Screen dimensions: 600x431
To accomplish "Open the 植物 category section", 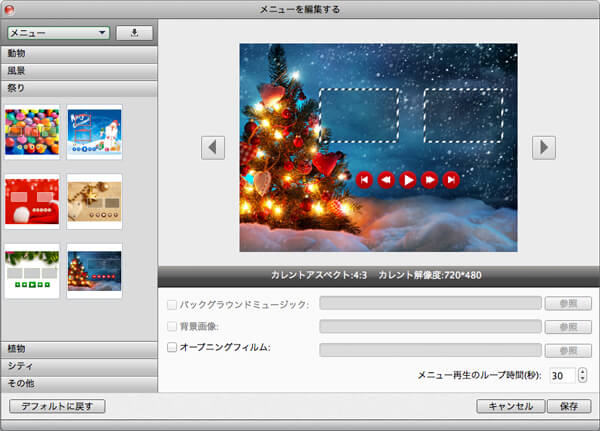I will (x=79, y=349).
